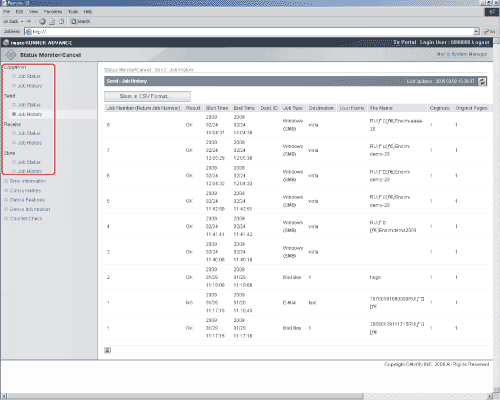This screenshot has width=500, height=400.
Task: Click the browser Refresh page icon
Action: 52,21
